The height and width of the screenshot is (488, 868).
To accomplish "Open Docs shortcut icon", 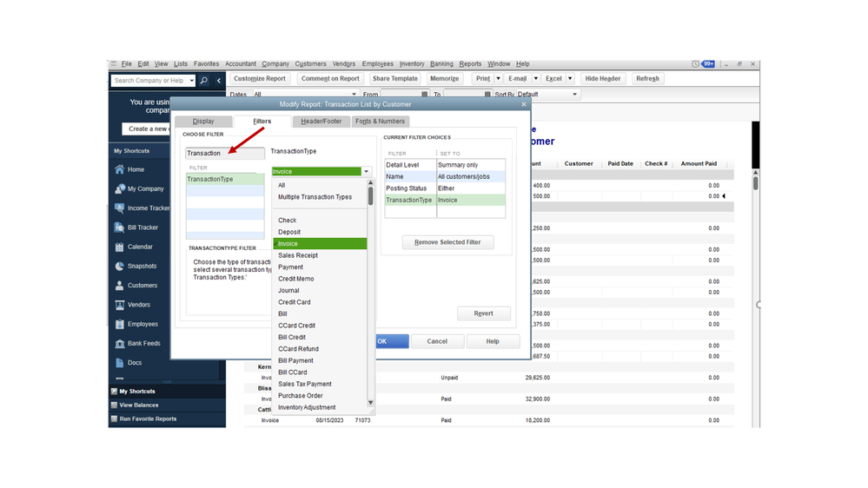I will [120, 363].
